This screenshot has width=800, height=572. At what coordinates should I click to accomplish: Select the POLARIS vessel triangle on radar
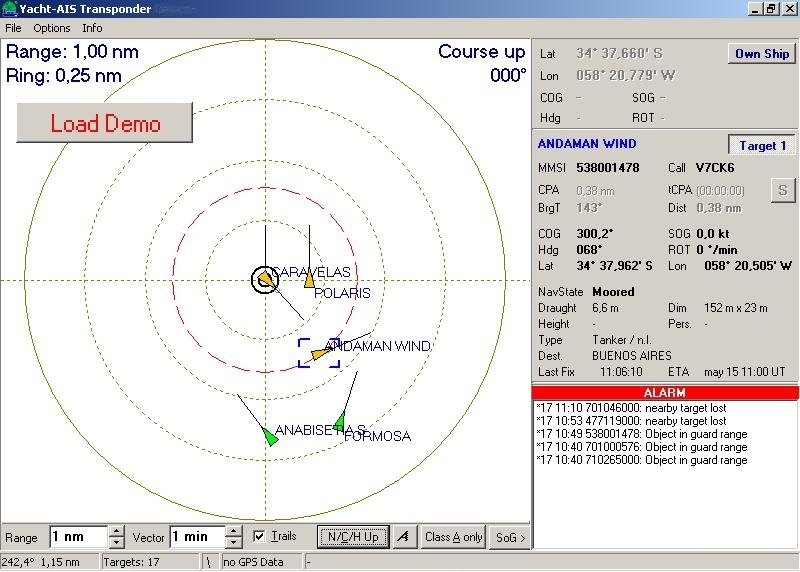point(309,280)
